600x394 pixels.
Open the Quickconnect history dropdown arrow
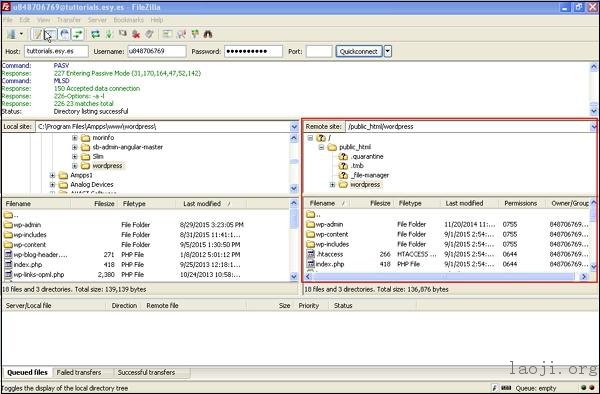click(x=388, y=51)
